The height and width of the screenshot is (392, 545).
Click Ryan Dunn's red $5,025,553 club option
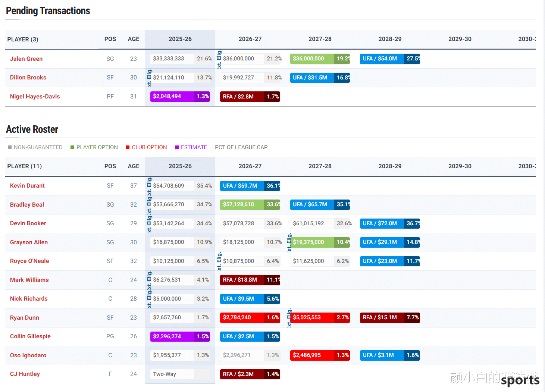320,317
